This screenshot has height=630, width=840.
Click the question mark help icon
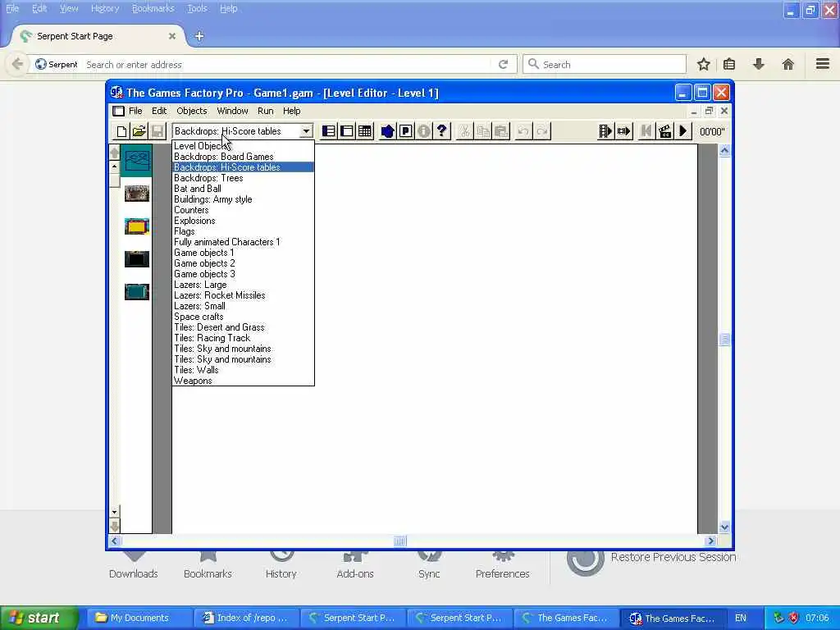click(x=442, y=131)
